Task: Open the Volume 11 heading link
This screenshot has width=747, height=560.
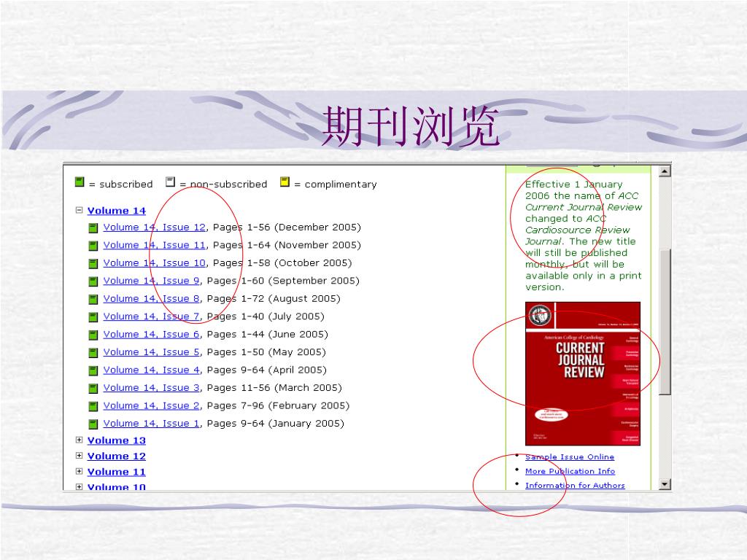Action: point(116,472)
